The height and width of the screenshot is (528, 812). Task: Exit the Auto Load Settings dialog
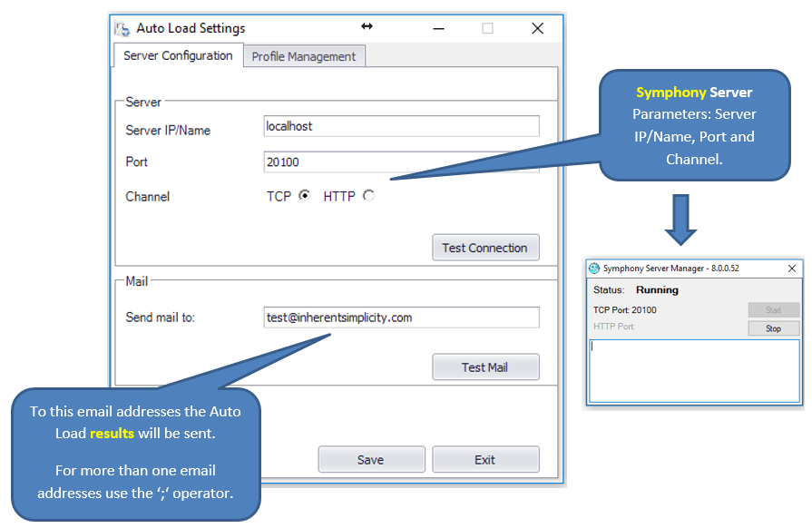[485, 459]
